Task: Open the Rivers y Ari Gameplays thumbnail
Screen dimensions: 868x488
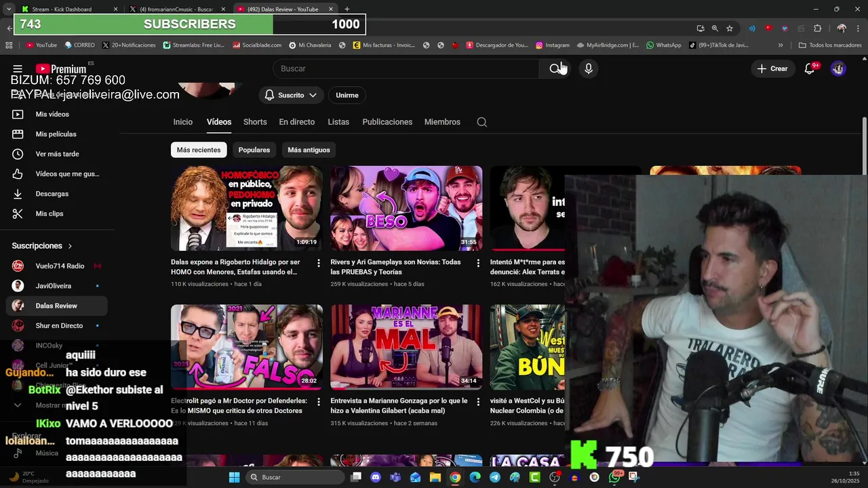Action: tap(406, 208)
